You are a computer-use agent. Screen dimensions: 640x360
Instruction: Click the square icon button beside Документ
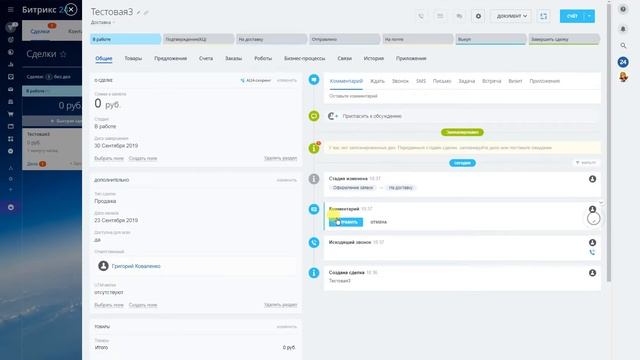click(544, 16)
